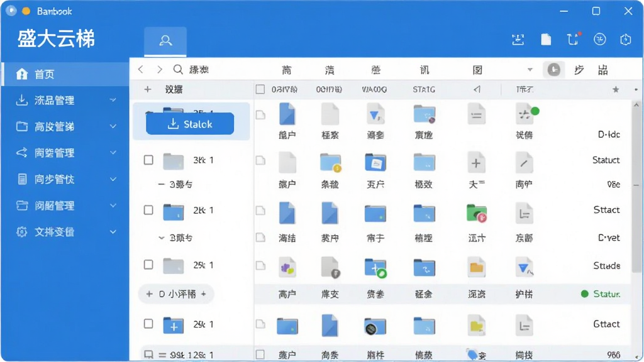Viewport: 644px width, 362px height.
Task: Click the green Status label
Action: pyautogui.click(x=606, y=294)
